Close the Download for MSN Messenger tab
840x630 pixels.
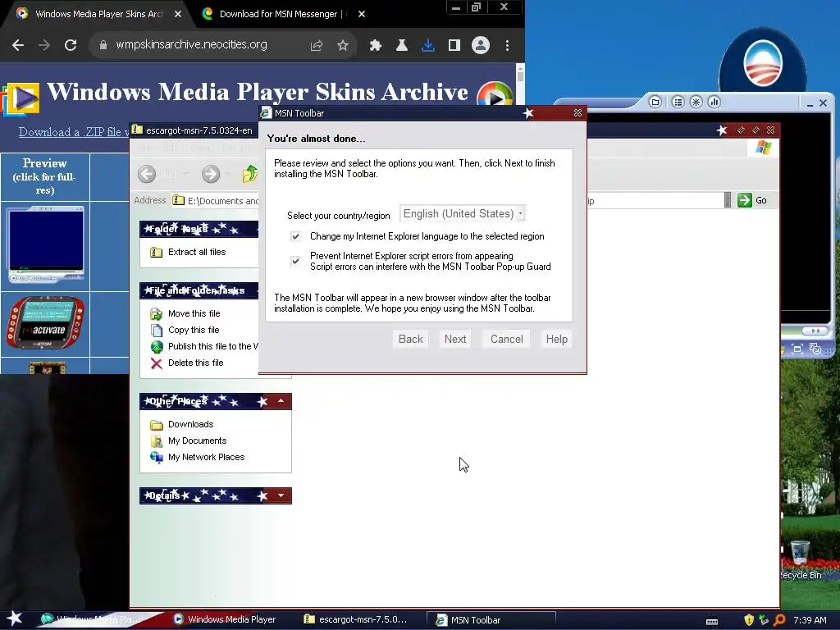point(362,14)
